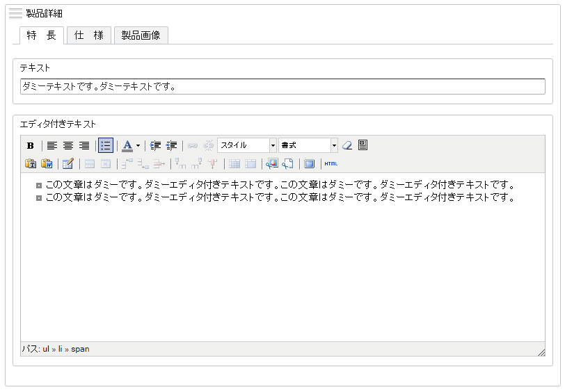Viewport: 565px width, 392px height.
Task: Toggle the bulleted list button
Action: tap(106, 145)
